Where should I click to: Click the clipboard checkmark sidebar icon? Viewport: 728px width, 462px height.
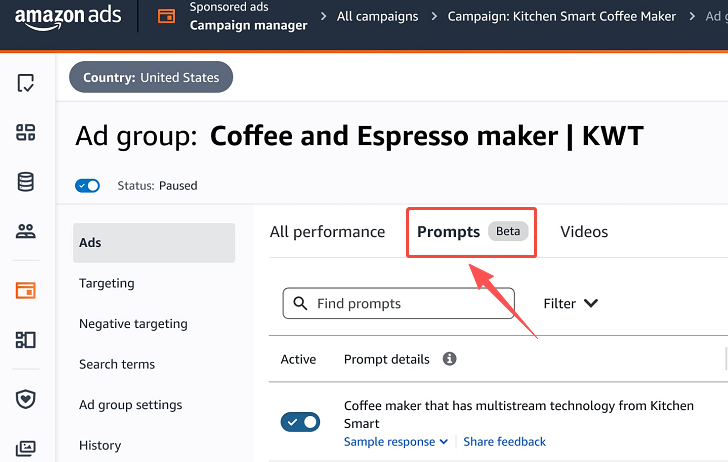click(26, 83)
